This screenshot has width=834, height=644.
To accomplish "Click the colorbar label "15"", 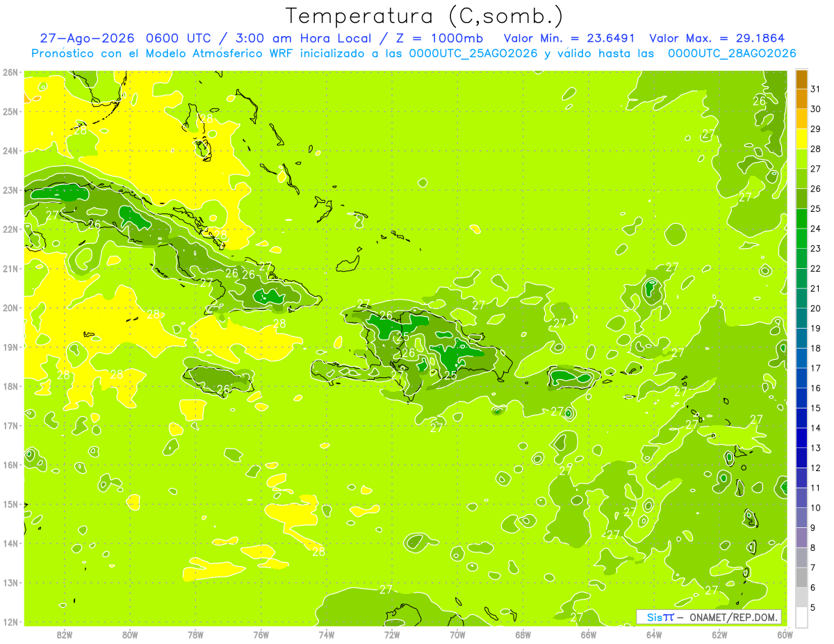I will [x=815, y=408].
